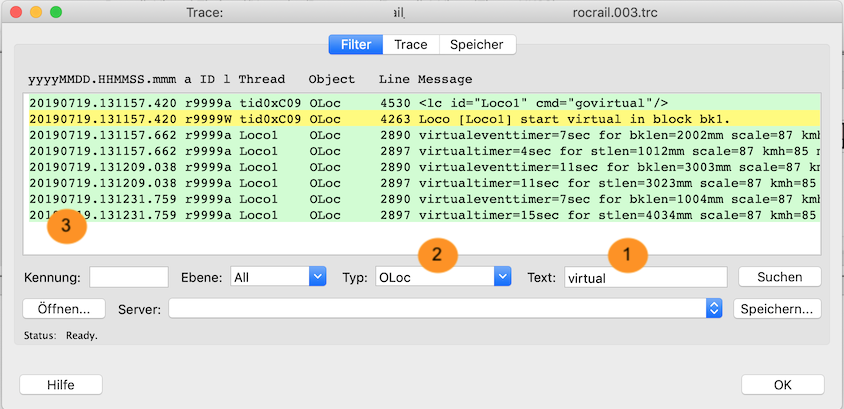Click the Text field containing 'virtual'
The image size is (844, 409).
645,277
